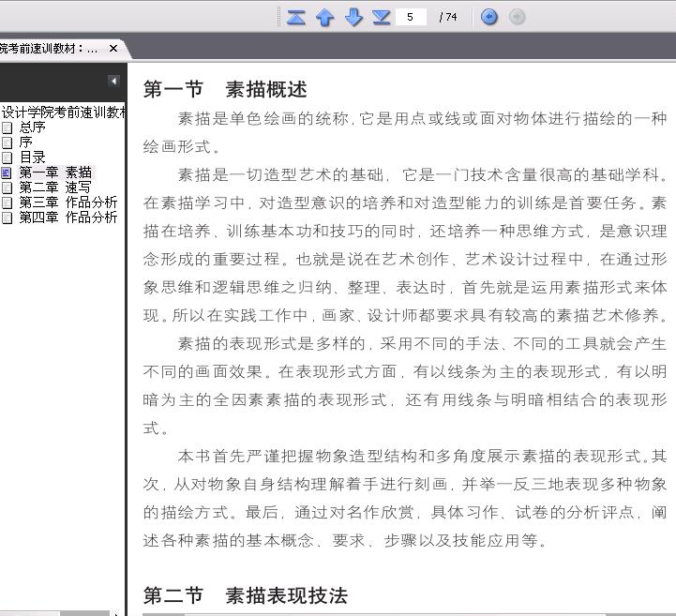Click the heading 第一节 素描概述
This screenshot has height=616, width=676.
click(225, 90)
